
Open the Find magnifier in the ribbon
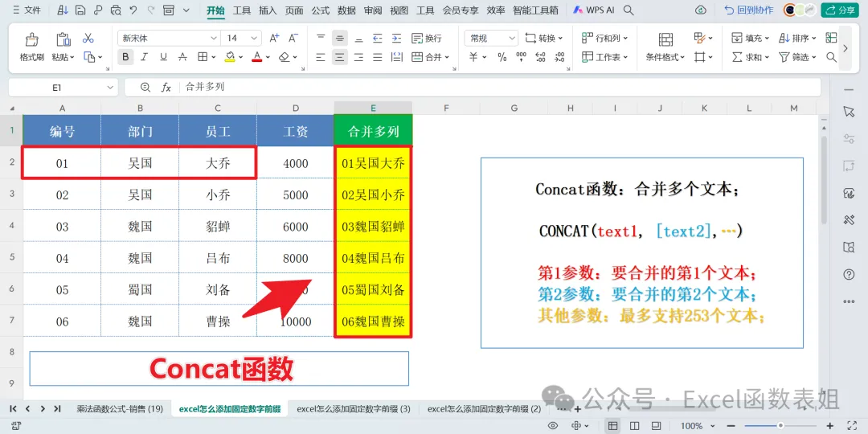(831, 57)
